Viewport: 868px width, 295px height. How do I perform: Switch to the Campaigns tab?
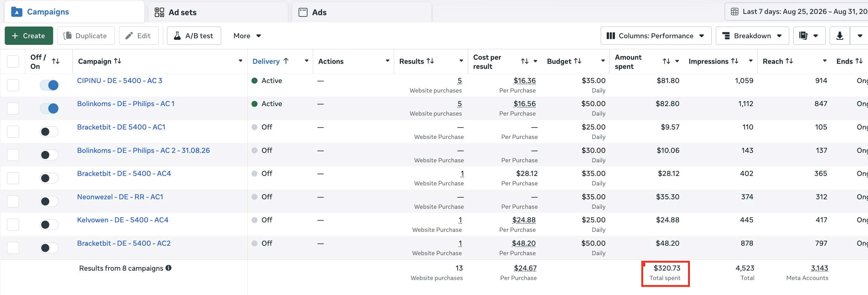[74, 12]
